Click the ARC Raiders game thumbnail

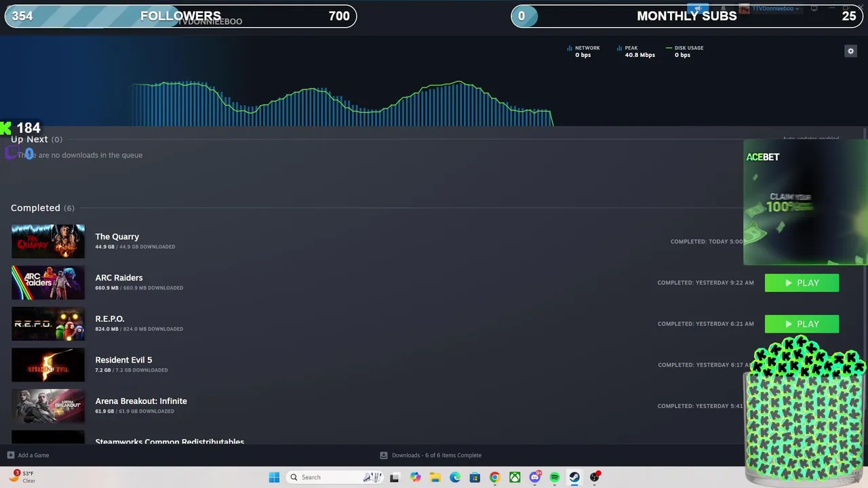(48, 283)
